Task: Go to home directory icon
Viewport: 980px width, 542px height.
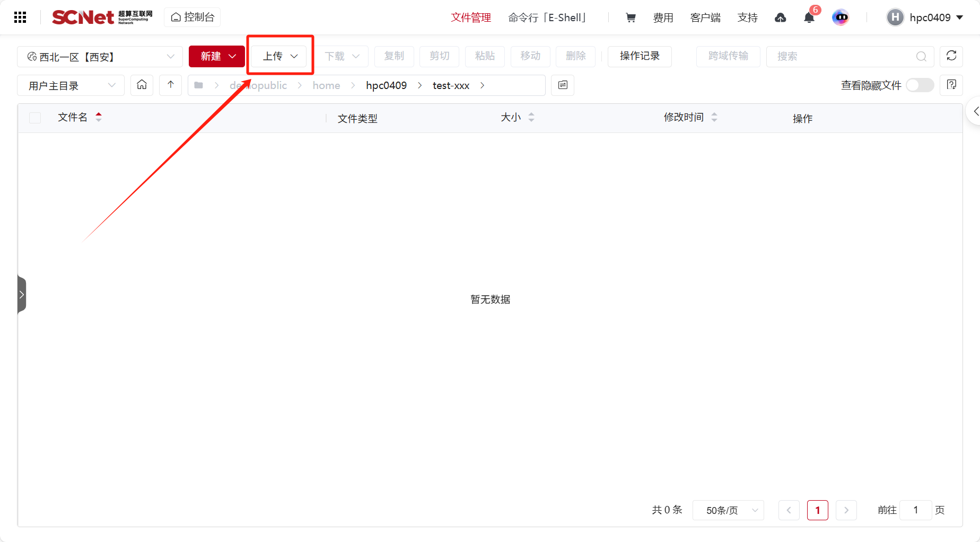Action: coord(142,85)
